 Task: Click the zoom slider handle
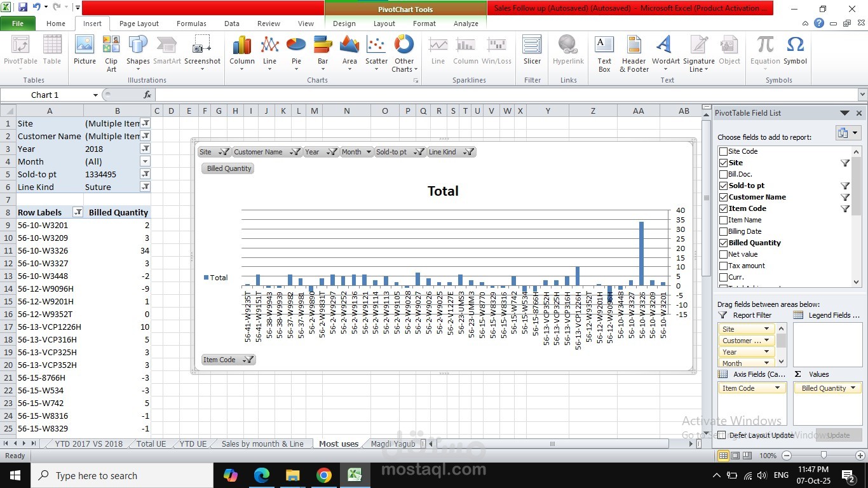[824, 456]
